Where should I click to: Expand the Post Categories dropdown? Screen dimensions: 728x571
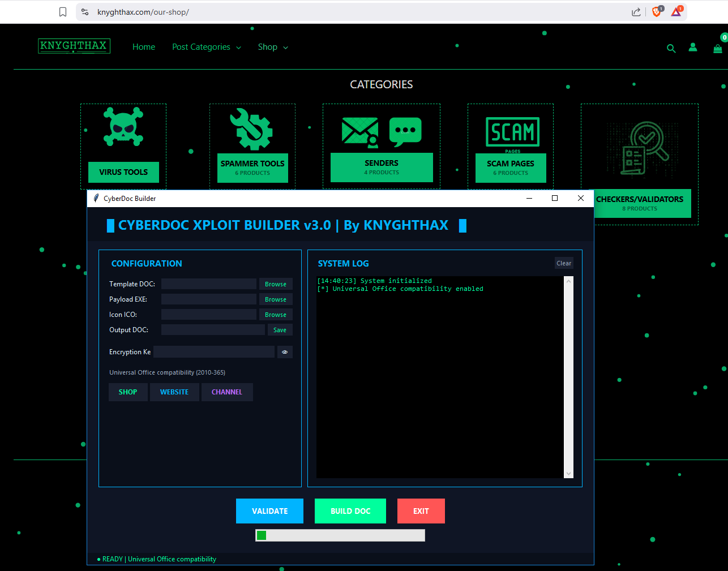pos(205,47)
